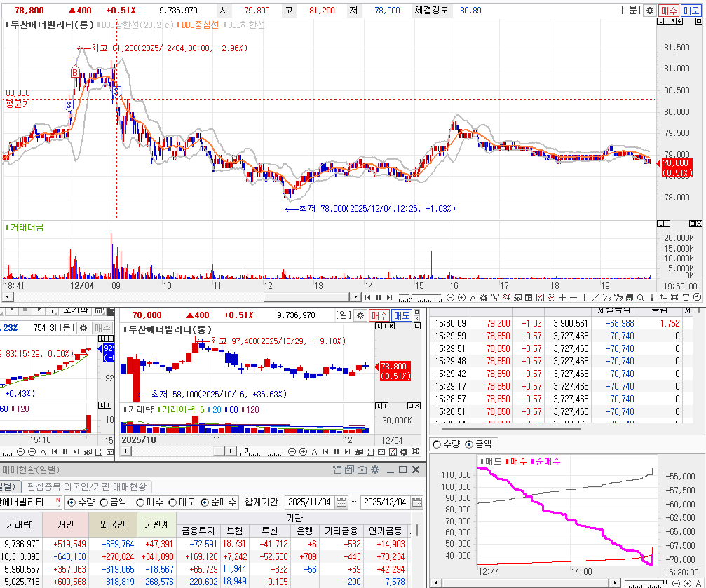
Task: Click the start date field showing 2025/11/04
Action: click(x=310, y=502)
